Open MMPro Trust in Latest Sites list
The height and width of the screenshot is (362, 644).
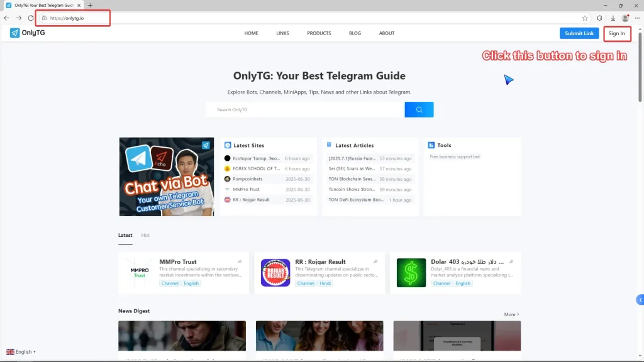(247, 189)
